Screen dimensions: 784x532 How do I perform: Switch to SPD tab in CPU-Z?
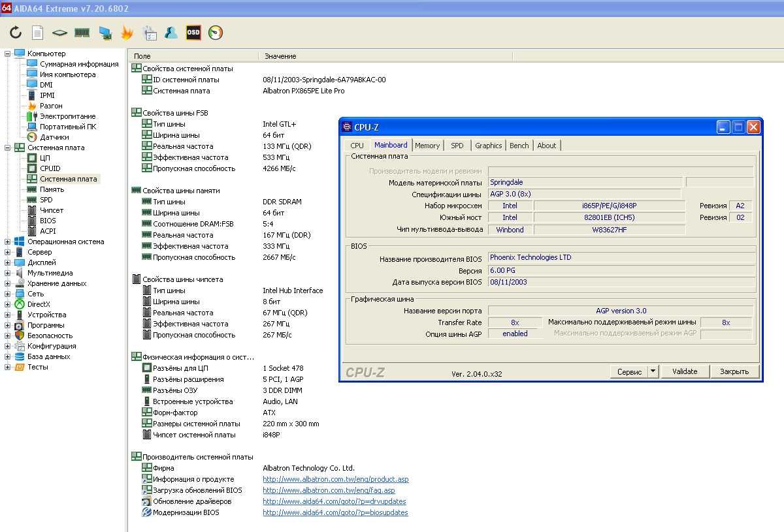click(x=457, y=146)
